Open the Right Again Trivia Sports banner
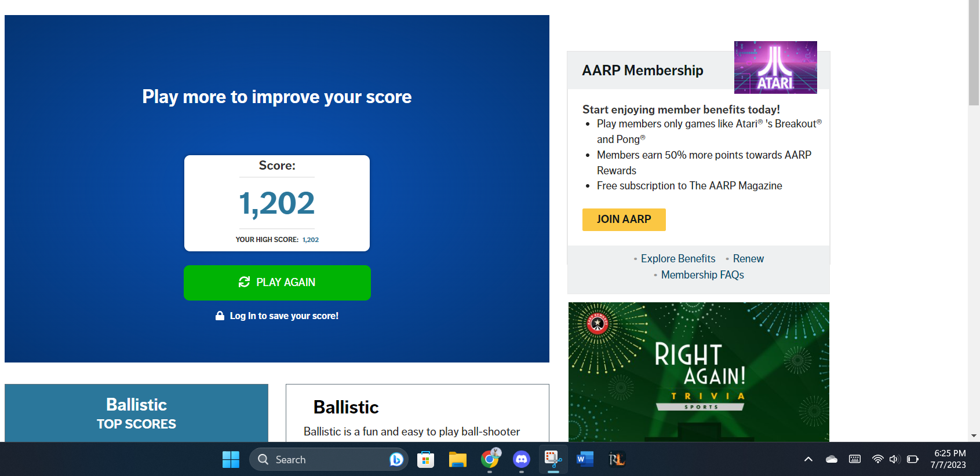This screenshot has height=476, width=980. pos(698,372)
